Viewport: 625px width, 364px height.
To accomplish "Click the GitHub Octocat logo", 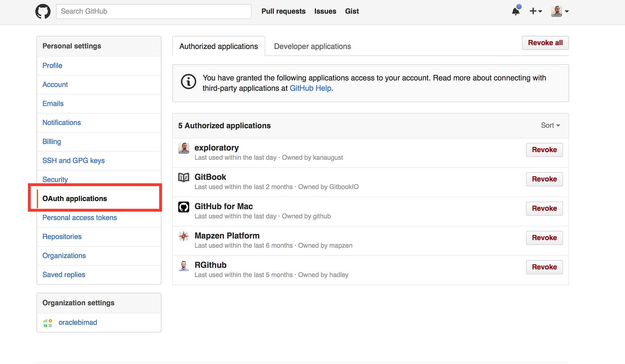I will pyautogui.click(x=43, y=11).
